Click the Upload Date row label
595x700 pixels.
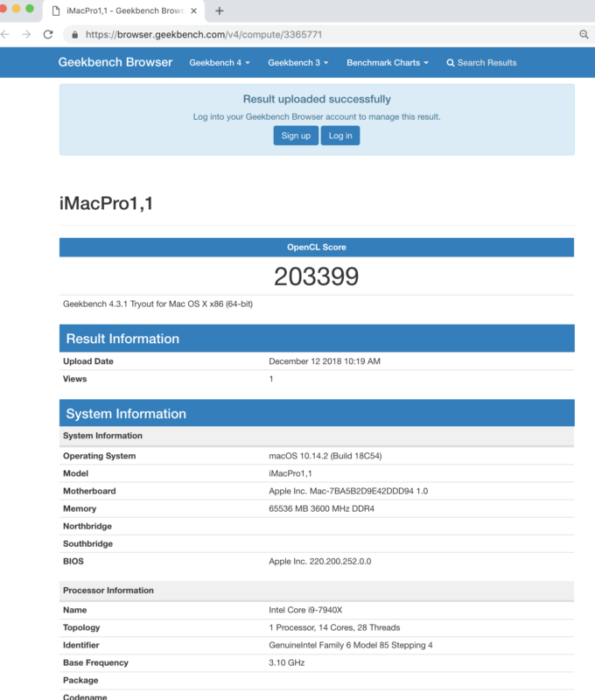(87, 361)
